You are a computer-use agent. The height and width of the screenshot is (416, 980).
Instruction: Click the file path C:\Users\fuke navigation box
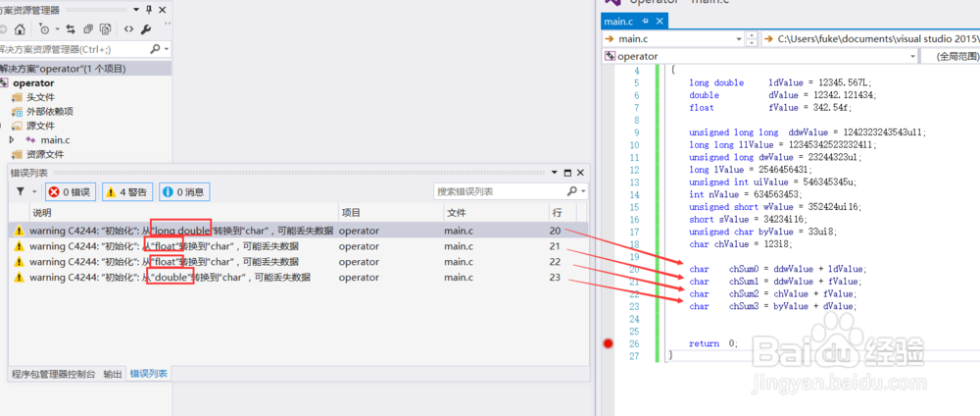pos(870,39)
